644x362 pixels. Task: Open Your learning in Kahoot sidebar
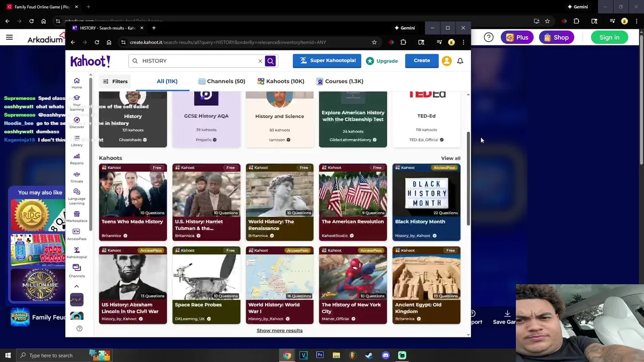pyautogui.click(x=76, y=103)
